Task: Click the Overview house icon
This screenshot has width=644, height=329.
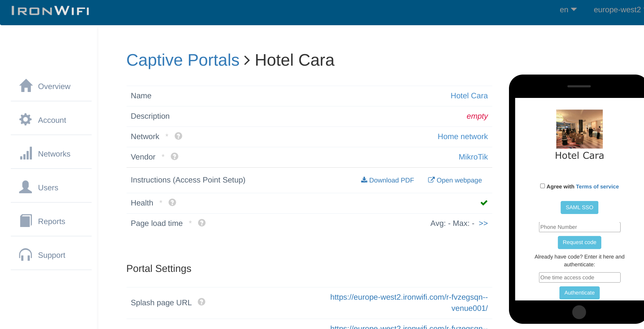Action: [x=26, y=86]
